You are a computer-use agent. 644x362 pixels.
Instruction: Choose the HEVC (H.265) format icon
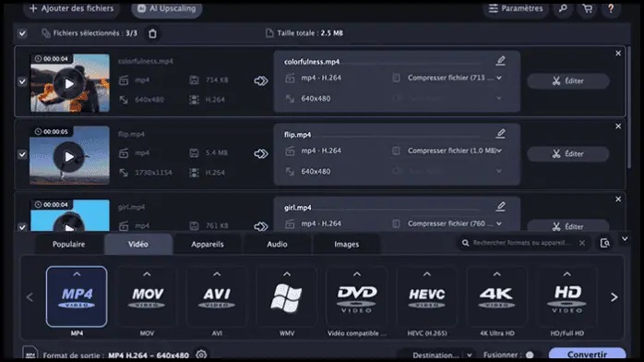(x=427, y=296)
